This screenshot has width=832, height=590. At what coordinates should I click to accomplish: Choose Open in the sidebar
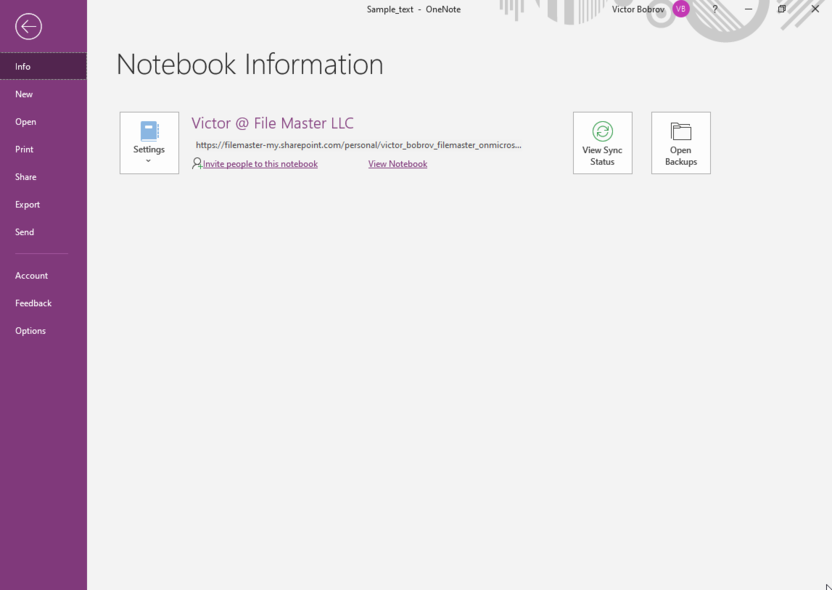(x=44, y=122)
